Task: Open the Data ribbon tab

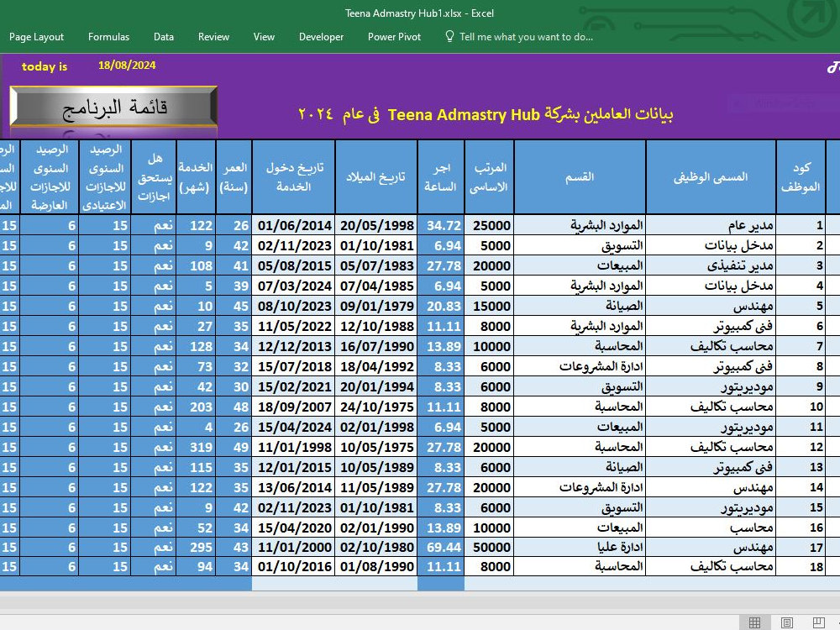Action: [x=164, y=37]
